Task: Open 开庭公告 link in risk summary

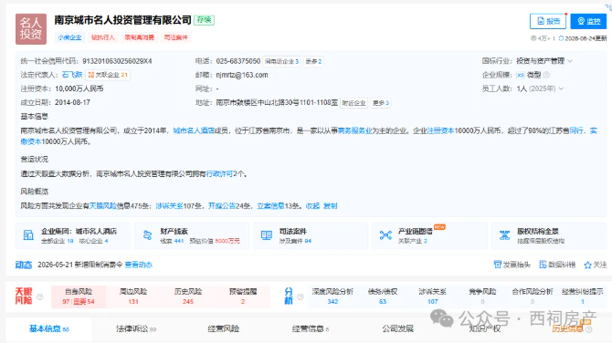Action: [222, 206]
